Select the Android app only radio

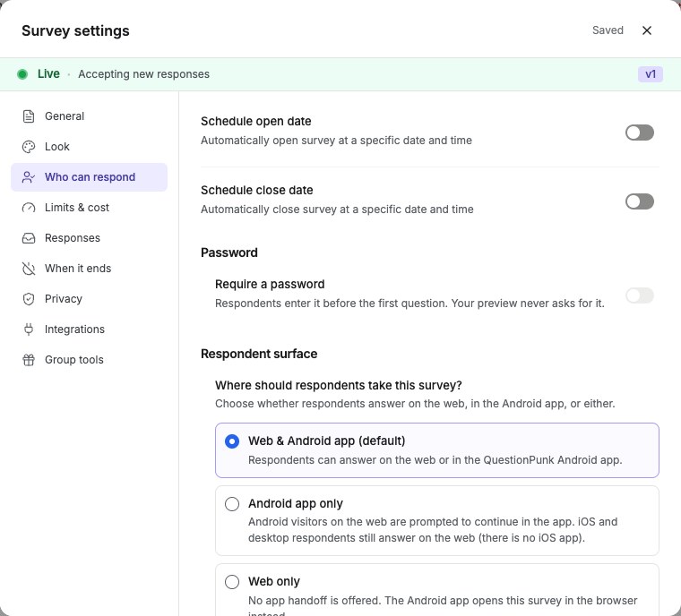[x=232, y=504]
